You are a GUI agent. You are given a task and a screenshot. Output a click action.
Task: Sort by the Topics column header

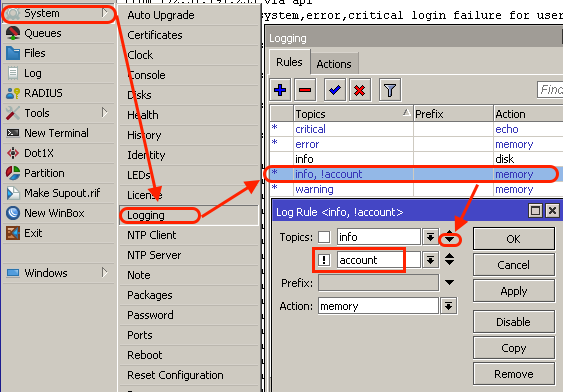tap(353, 114)
